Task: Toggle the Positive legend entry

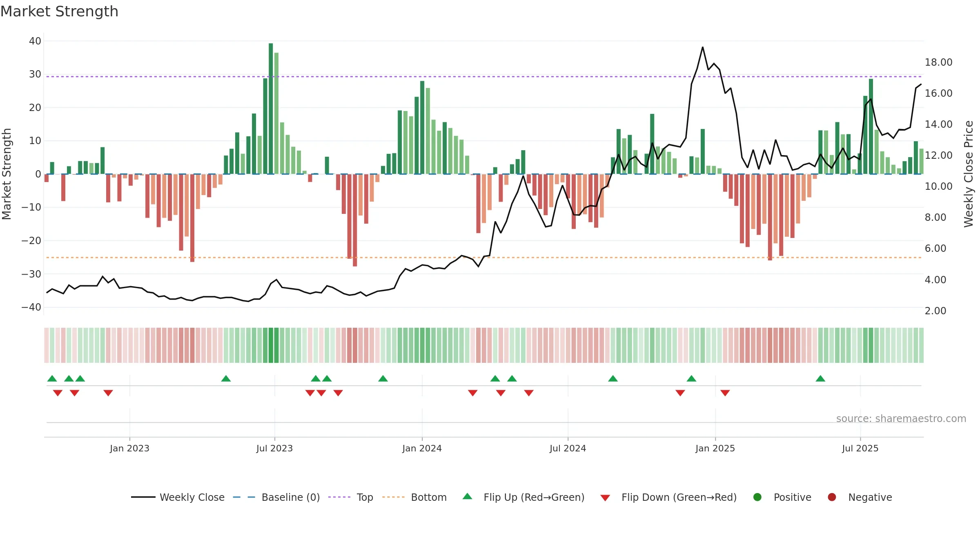Action: click(782, 497)
